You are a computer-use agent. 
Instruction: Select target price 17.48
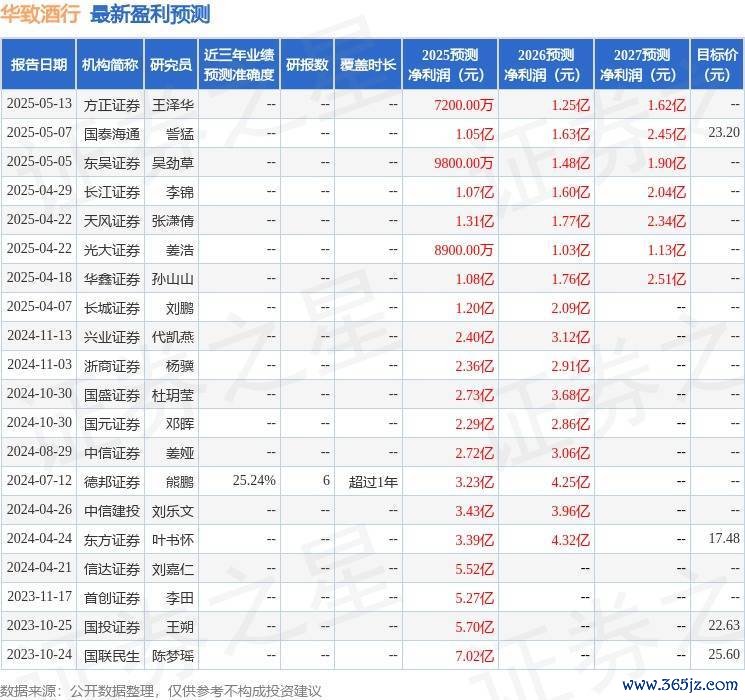724,538
